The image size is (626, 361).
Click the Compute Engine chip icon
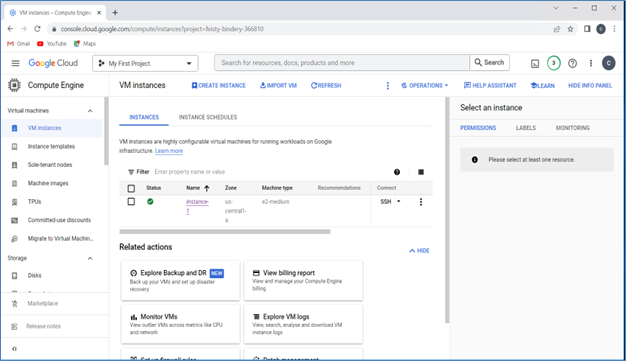click(14, 85)
